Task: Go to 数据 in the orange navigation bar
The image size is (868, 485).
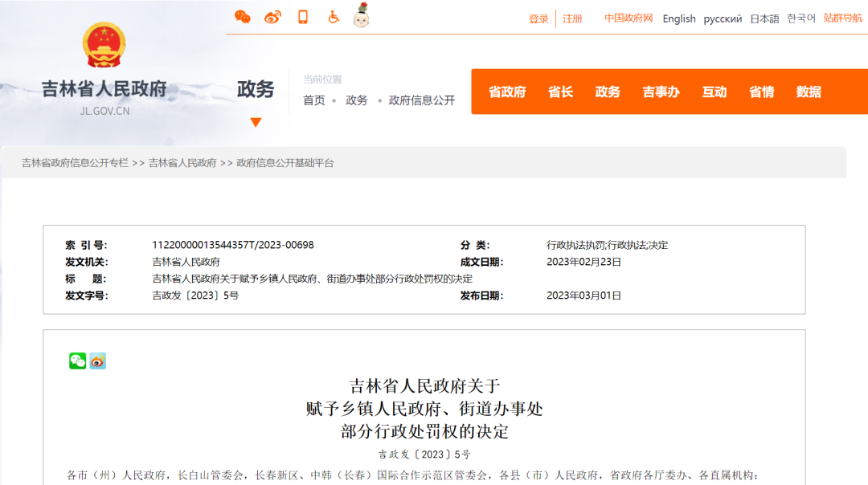Action: point(809,92)
